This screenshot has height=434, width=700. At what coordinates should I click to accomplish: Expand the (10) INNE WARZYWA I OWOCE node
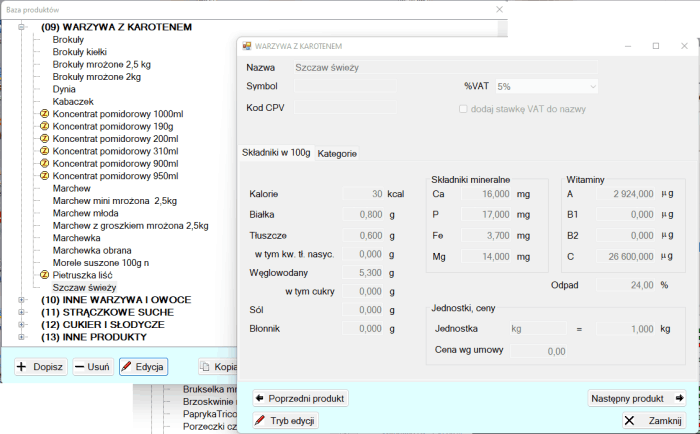coord(22,300)
